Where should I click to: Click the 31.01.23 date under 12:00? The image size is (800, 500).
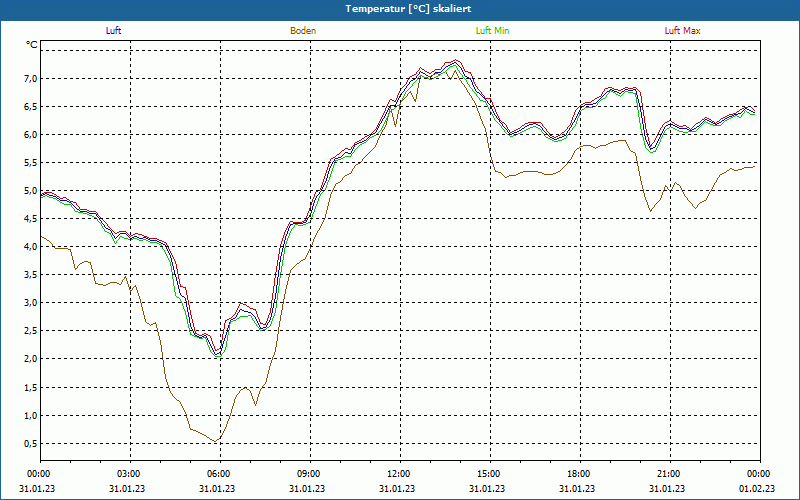point(397,488)
